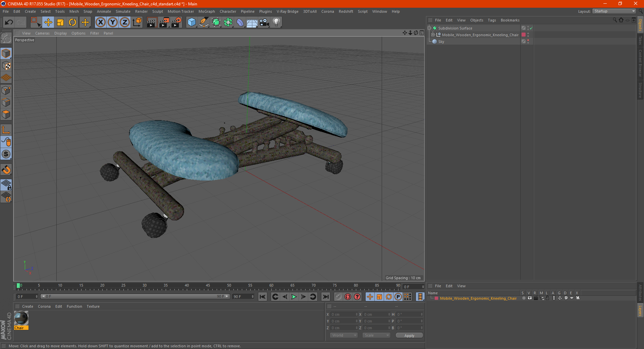Open the Simulate menu
The height and width of the screenshot is (349, 644).
tap(123, 11)
